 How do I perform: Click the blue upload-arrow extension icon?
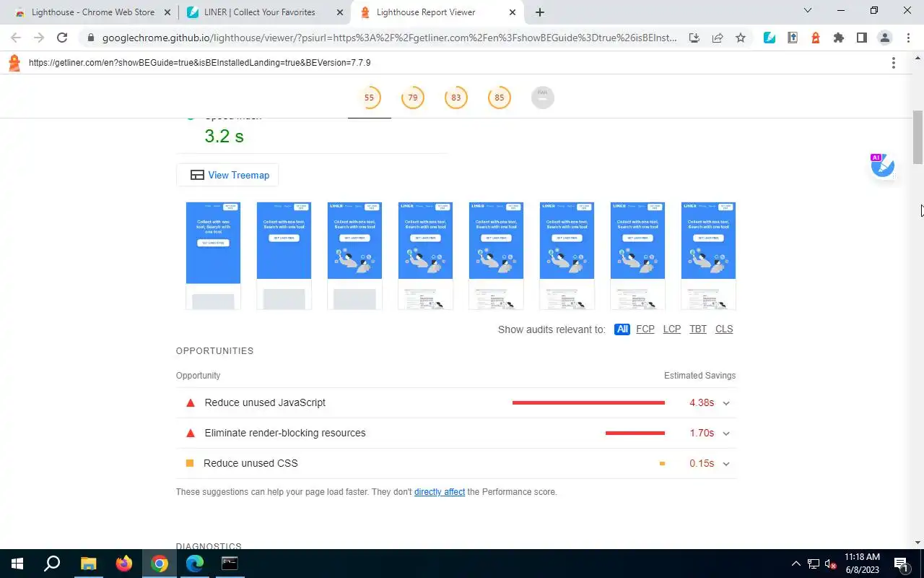pyautogui.click(x=793, y=38)
